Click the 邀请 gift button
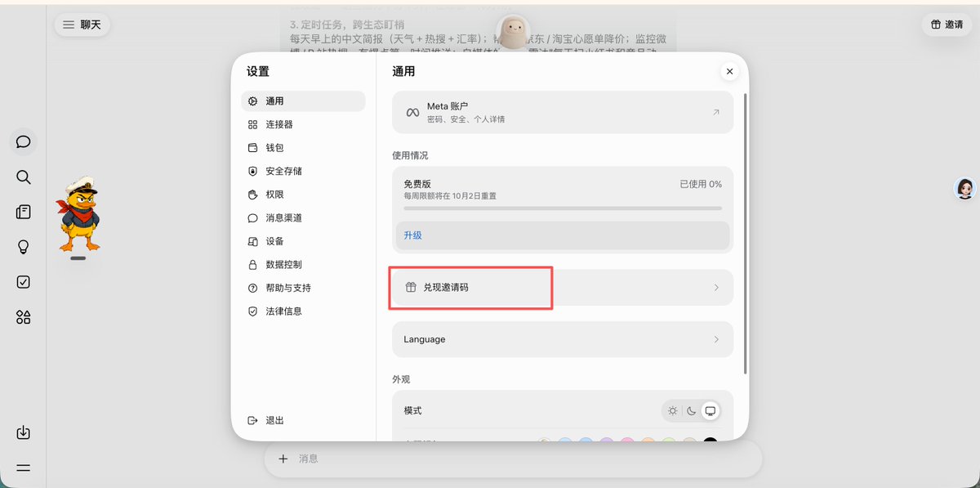 click(947, 25)
